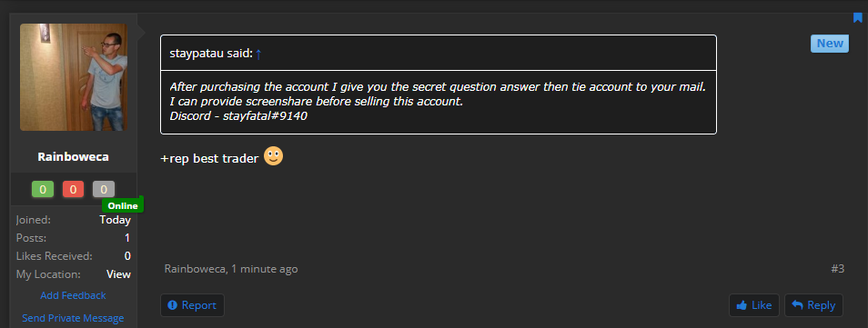
Task: Click Send Private Message link
Action: 73,318
